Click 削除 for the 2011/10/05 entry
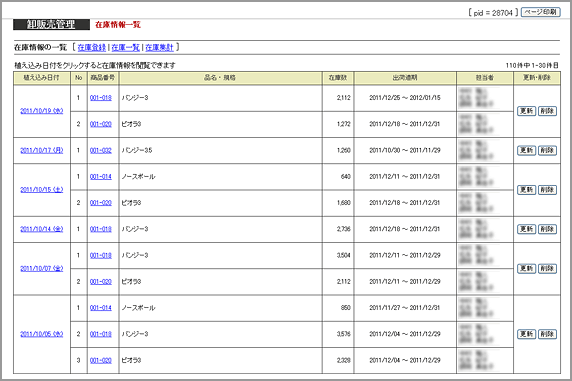 [x=547, y=334]
